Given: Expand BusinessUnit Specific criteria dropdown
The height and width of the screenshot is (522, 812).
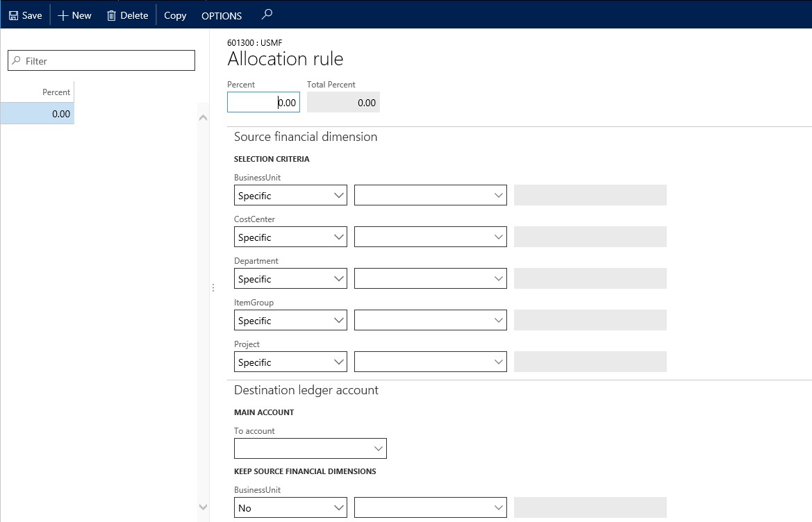Looking at the screenshot, I should point(339,196).
